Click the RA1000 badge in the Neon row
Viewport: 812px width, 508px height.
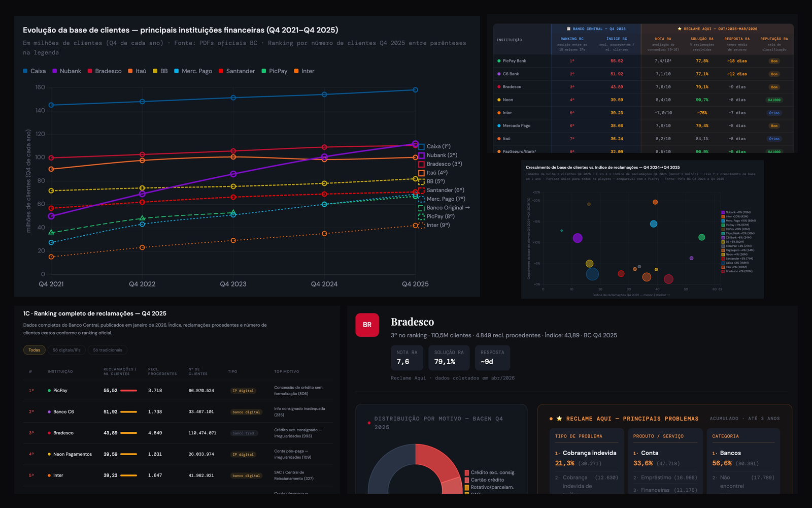[x=774, y=100]
